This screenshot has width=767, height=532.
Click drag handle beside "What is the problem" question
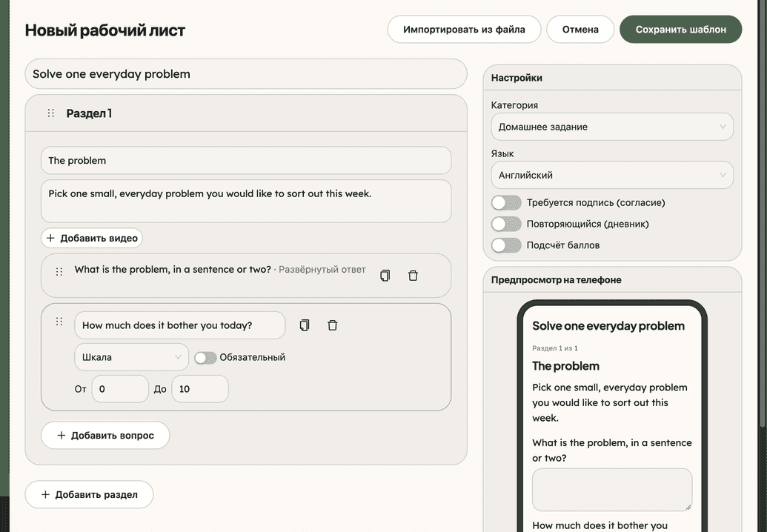pyautogui.click(x=59, y=272)
